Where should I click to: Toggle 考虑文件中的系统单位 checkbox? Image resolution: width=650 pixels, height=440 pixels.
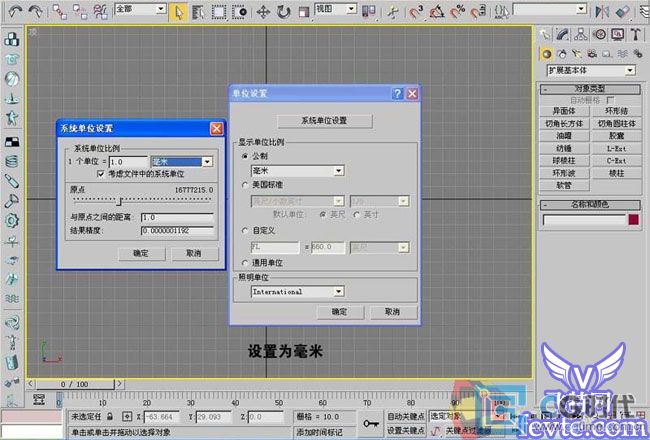(x=101, y=174)
